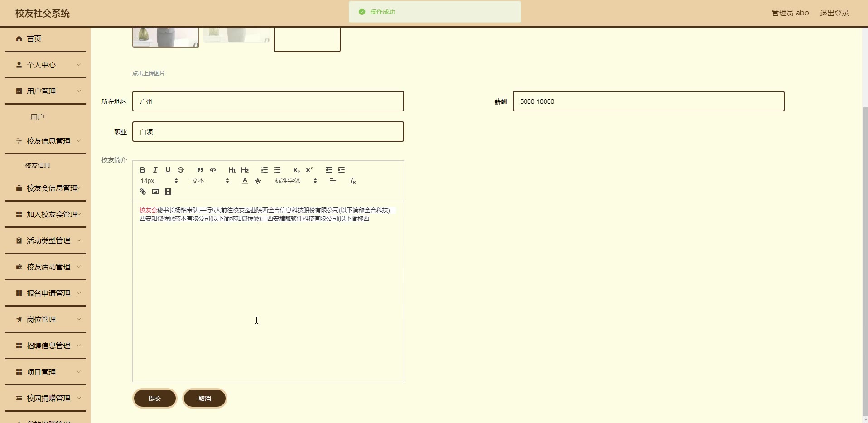This screenshot has width=868, height=423.
Task: Go to 首页 in the sidebar
Action: [45, 38]
